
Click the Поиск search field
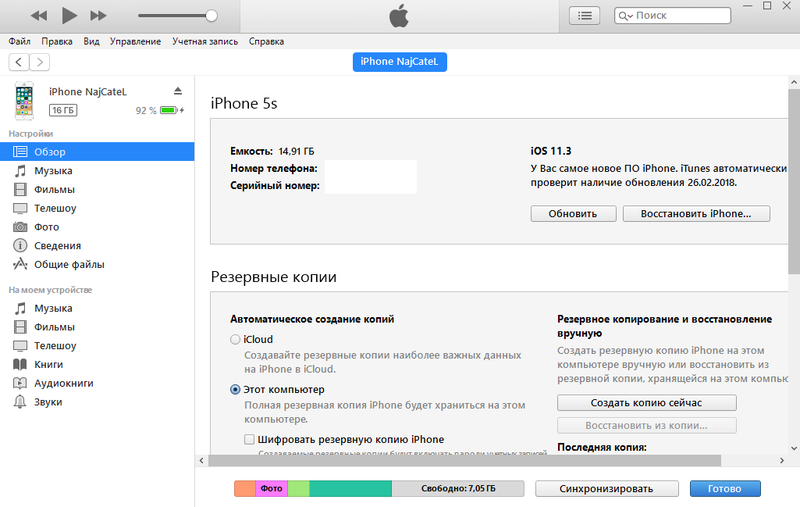(x=672, y=16)
